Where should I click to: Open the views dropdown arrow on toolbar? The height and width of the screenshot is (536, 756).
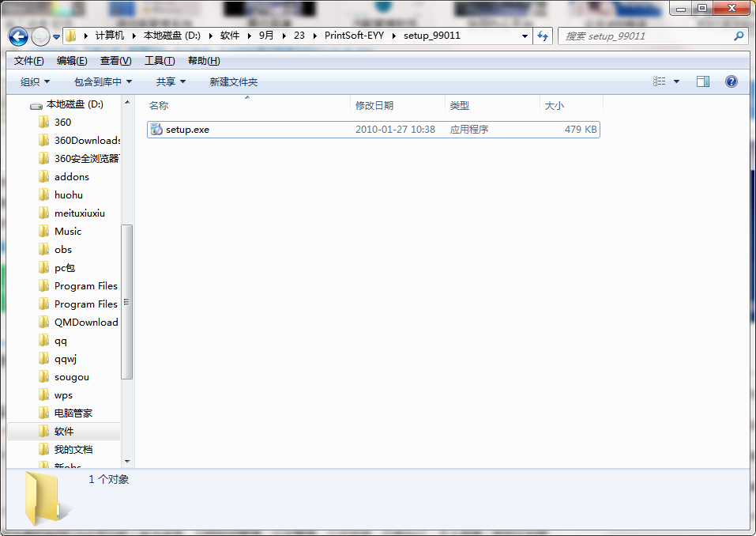pyautogui.click(x=678, y=81)
